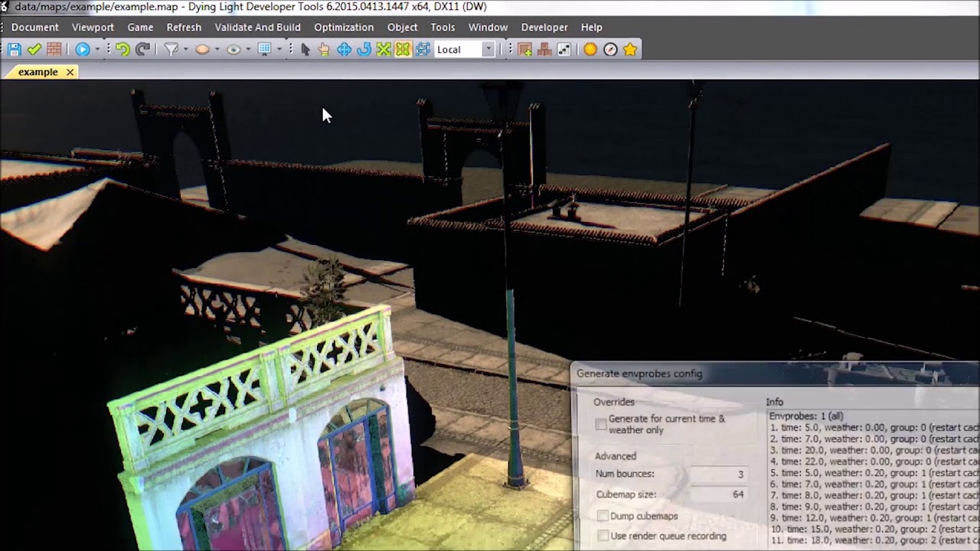Open the Object menu
The image size is (980, 551).
pos(402,27)
